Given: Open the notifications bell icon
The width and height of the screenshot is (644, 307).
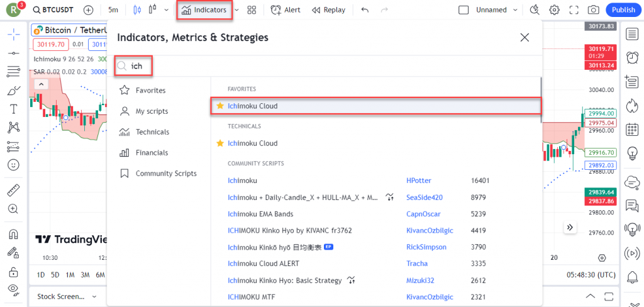Looking at the screenshot, I should point(631,277).
